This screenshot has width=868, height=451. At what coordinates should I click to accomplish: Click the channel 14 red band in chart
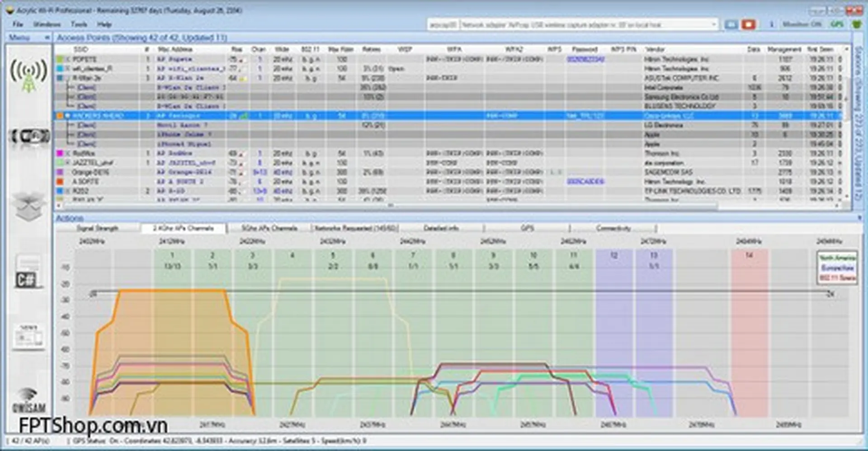pyautogui.click(x=749, y=332)
